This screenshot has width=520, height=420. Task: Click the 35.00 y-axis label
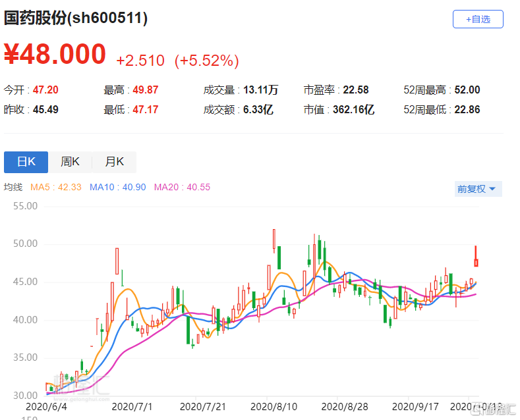(x=25, y=357)
